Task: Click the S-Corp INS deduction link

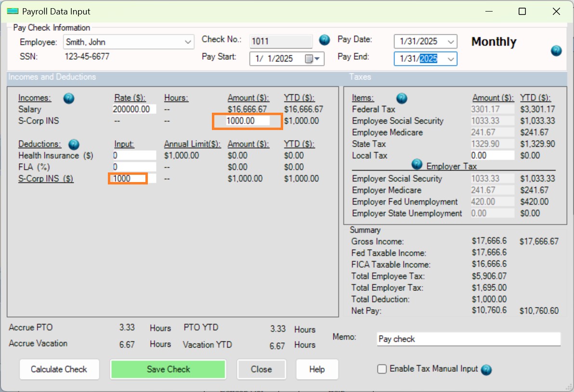Action: 46,179
